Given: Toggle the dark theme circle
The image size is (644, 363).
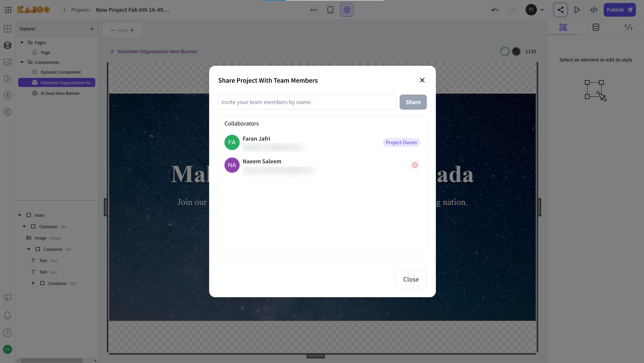Looking at the screenshot, I should pyautogui.click(x=516, y=51).
